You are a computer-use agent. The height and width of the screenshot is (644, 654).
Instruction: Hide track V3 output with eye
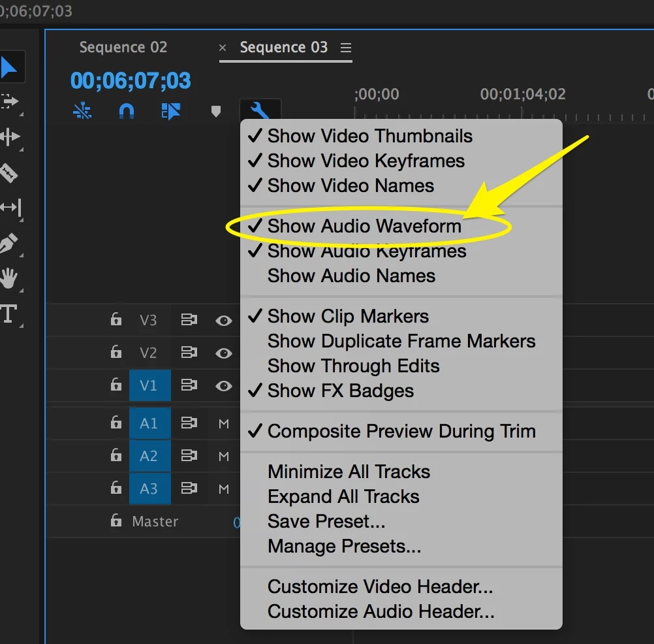pyautogui.click(x=224, y=321)
